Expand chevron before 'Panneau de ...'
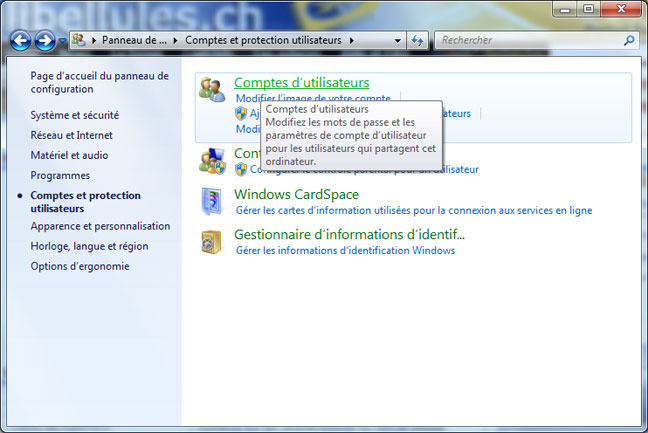The width and height of the screenshot is (648, 433). click(94, 40)
